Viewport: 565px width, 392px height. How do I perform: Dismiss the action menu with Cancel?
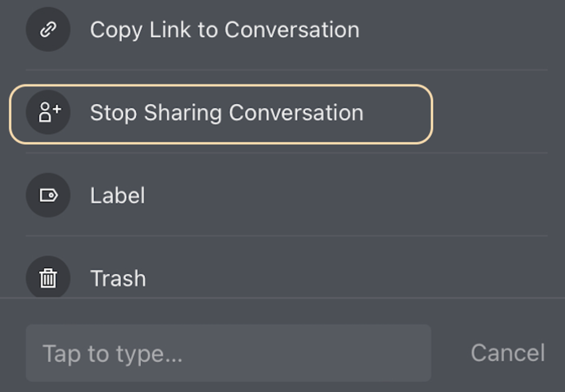(x=508, y=353)
